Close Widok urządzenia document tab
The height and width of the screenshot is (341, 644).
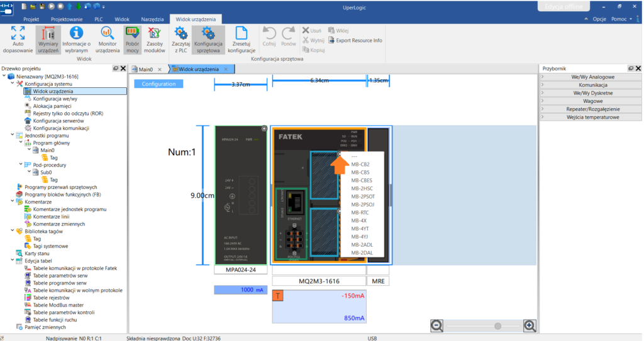tap(226, 69)
